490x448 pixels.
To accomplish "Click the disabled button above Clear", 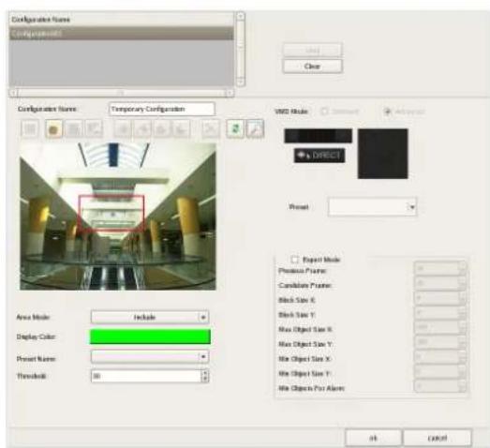I will coord(312,50).
